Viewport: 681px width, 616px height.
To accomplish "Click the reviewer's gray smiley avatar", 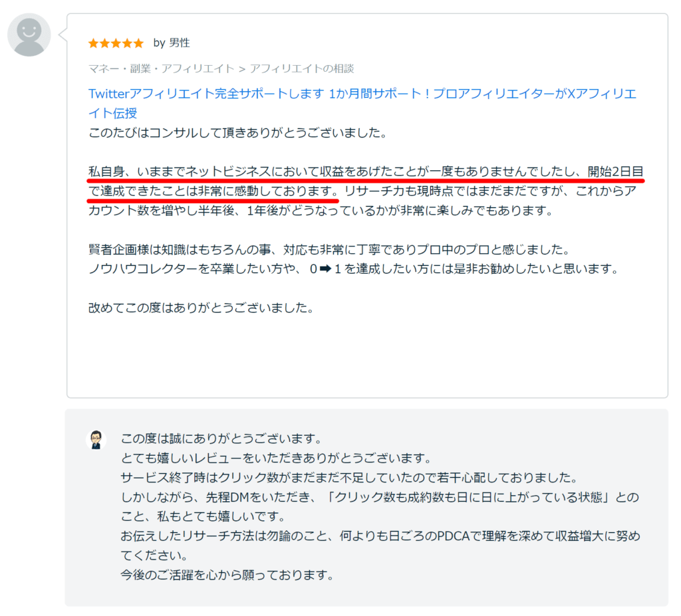I will (29, 34).
